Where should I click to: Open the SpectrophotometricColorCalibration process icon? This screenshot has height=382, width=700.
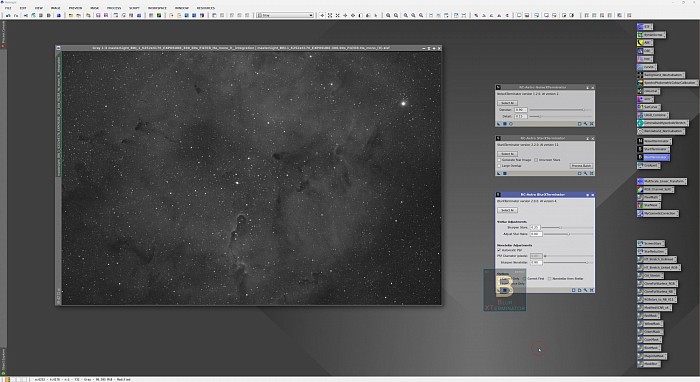[667, 83]
